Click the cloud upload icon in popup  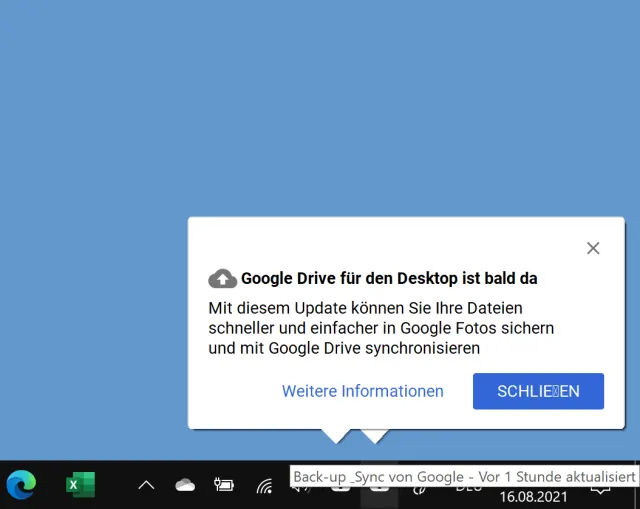coord(222,279)
